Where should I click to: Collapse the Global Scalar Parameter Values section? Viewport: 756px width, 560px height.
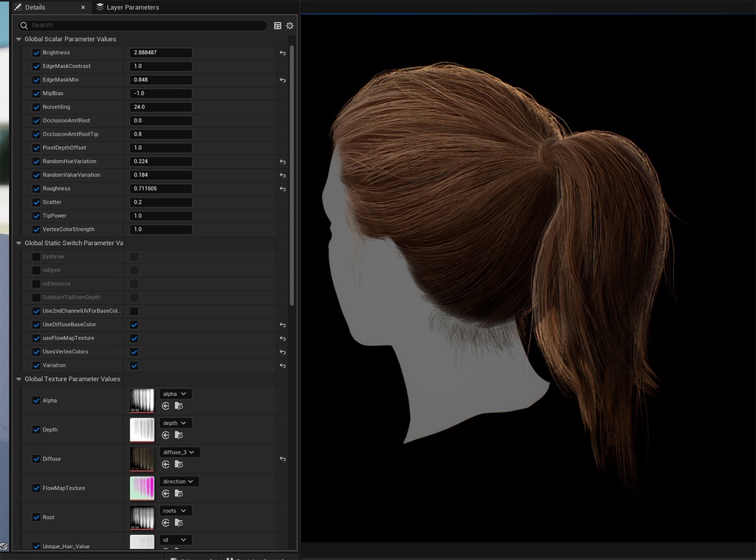[18, 39]
